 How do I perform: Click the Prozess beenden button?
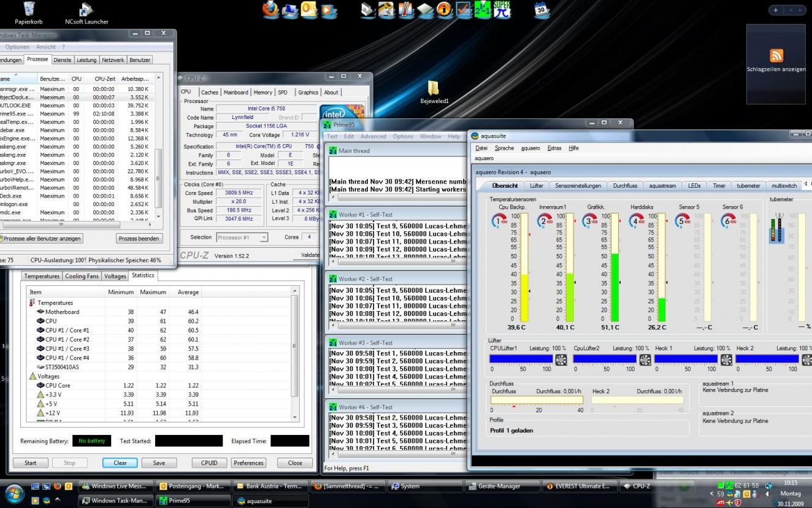(x=139, y=238)
